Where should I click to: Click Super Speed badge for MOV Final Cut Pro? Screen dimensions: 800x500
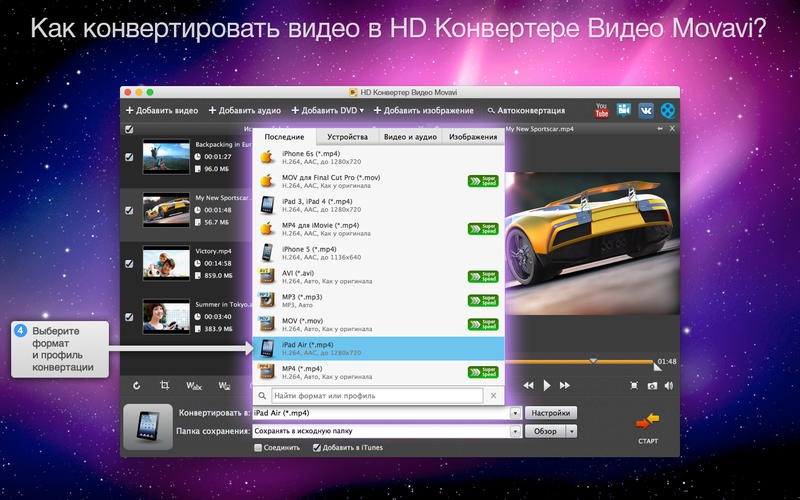point(483,181)
